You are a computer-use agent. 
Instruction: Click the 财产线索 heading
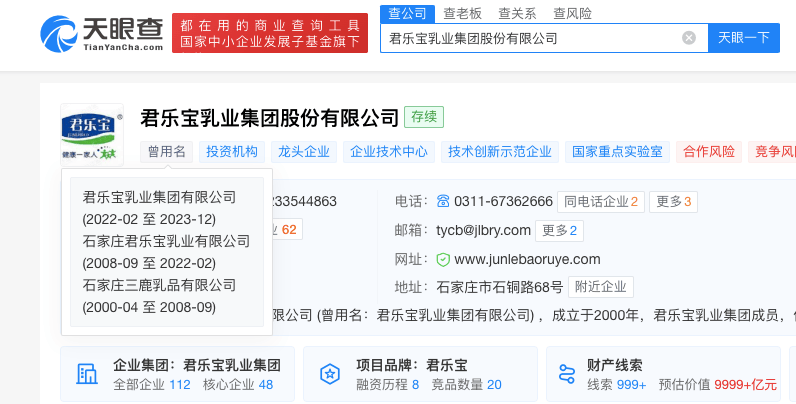pos(615,365)
